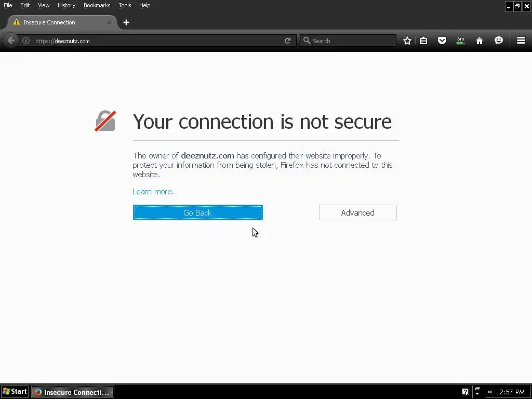This screenshot has height=399, width=532.
Task: Open the Edit menu
Action: pos(25,5)
